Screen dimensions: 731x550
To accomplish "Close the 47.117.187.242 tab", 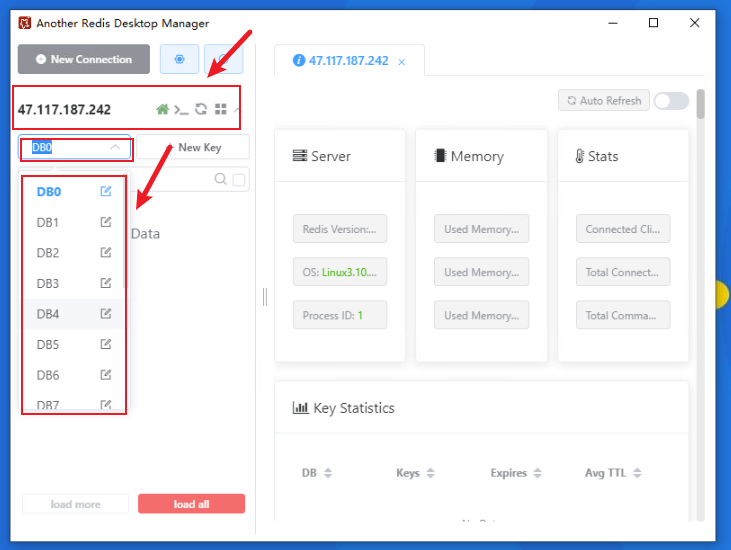I will click(401, 62).
